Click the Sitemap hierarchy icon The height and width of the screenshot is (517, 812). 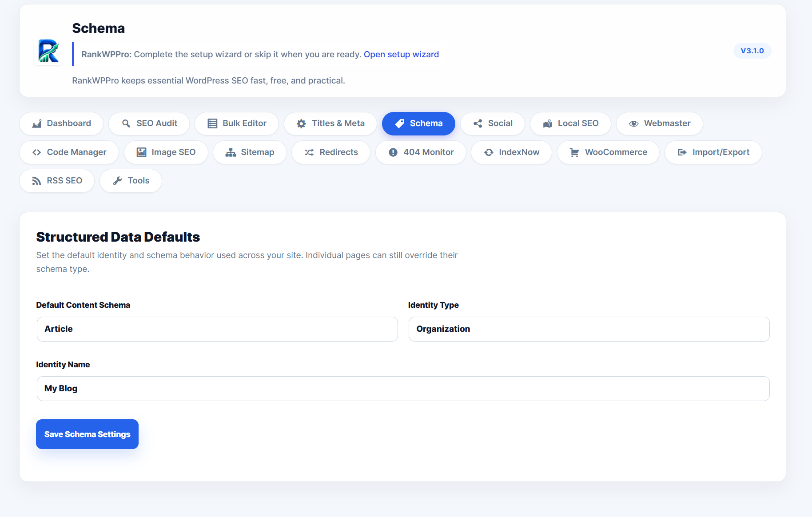tap(231, 152)
